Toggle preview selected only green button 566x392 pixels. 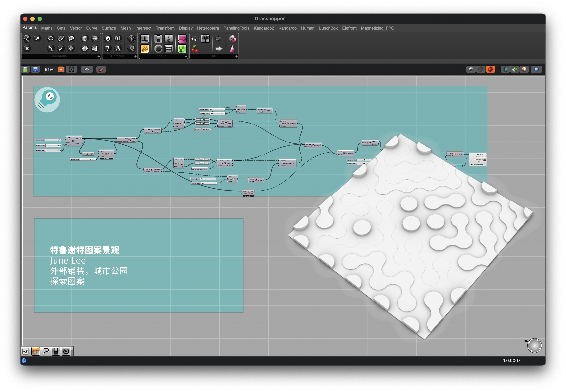[x=514, y=69]
